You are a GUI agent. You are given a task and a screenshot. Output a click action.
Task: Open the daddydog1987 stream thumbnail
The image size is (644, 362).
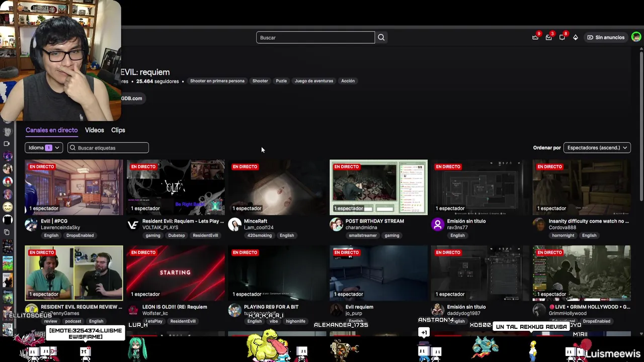point(480,273)
